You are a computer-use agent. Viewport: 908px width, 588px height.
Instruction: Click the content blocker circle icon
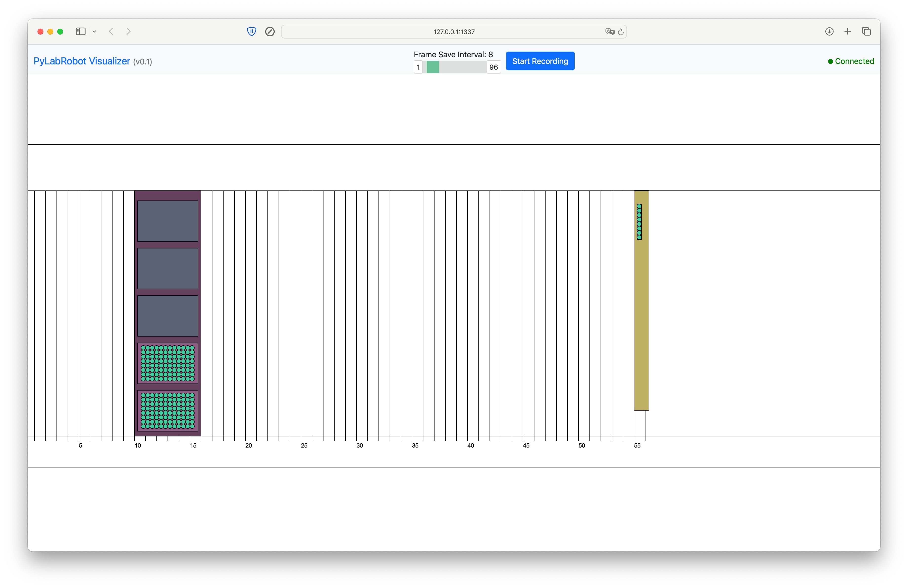[270, 31]
